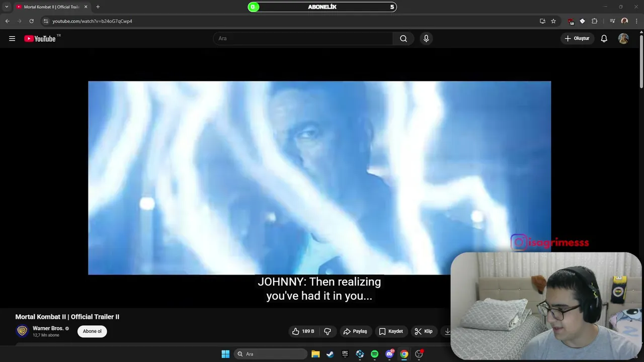Open the red extension with 50 badge
Screen dimensions: 644x362
point(571,21)
